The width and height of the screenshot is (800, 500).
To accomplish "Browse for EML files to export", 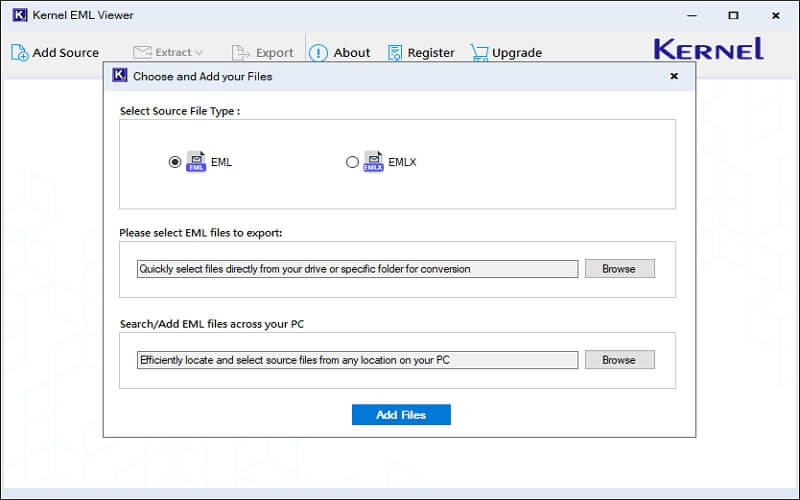I will coord(619,269).
